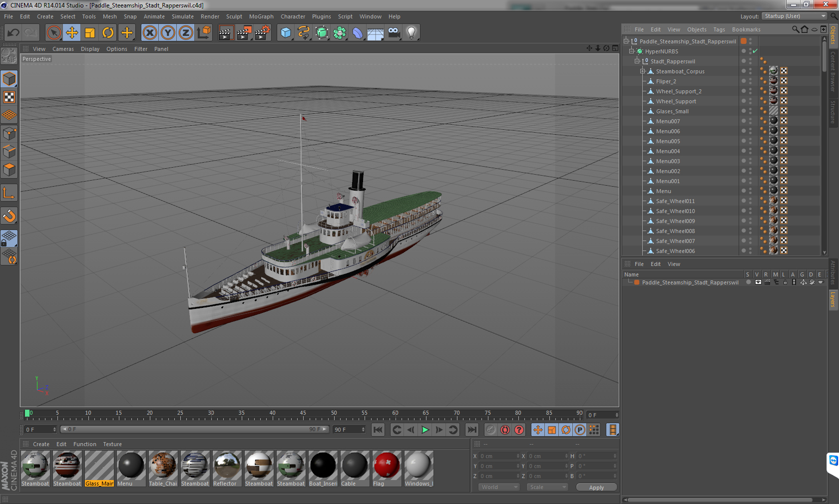The width and height of the screenshot is (839, 504).
Task: Enable the Axis tool
Action: click(9, 193)
